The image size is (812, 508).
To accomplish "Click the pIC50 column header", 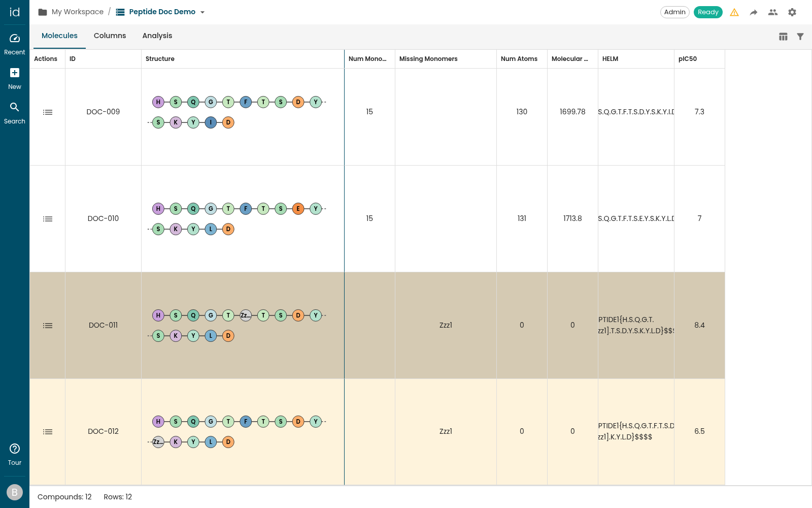I will (700, 59).
